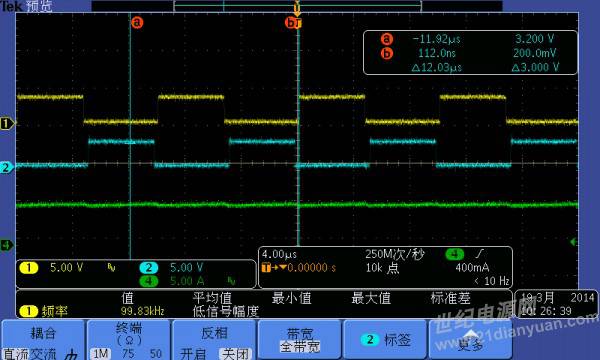Click the cursor a readout badge
The image size is (600, 360).
click(x=387, y=39)
